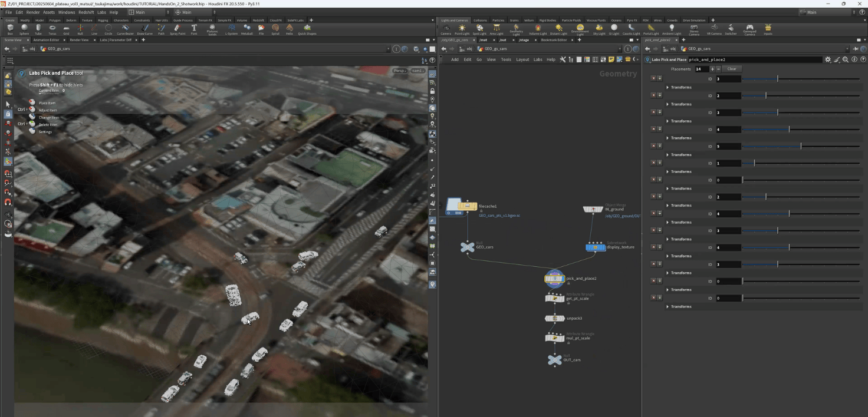This screenshot has width=868, height=417.
Task: Toggle the pin on the parameter pane
Action: pyautogui.click(x=856, y=49)
